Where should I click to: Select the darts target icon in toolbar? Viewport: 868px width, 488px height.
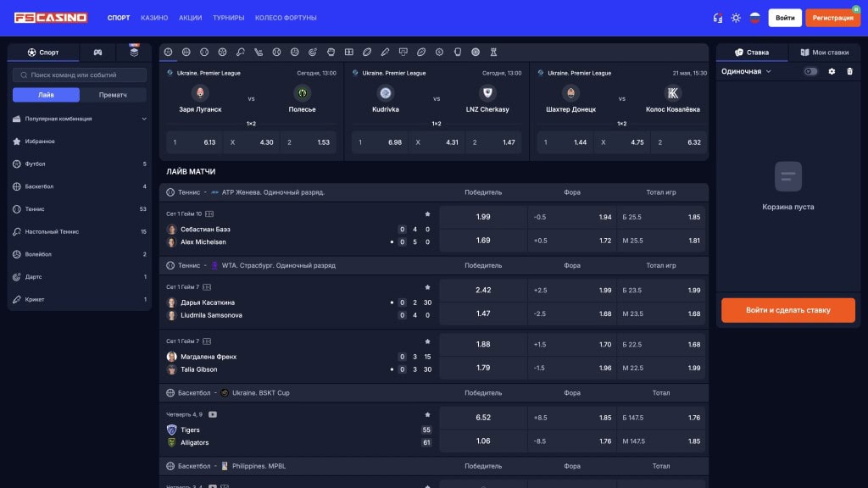[313, 52]
